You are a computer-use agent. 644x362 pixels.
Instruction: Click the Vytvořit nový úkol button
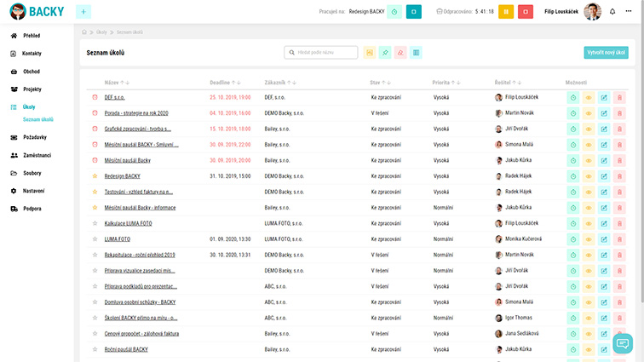point(606,53)
